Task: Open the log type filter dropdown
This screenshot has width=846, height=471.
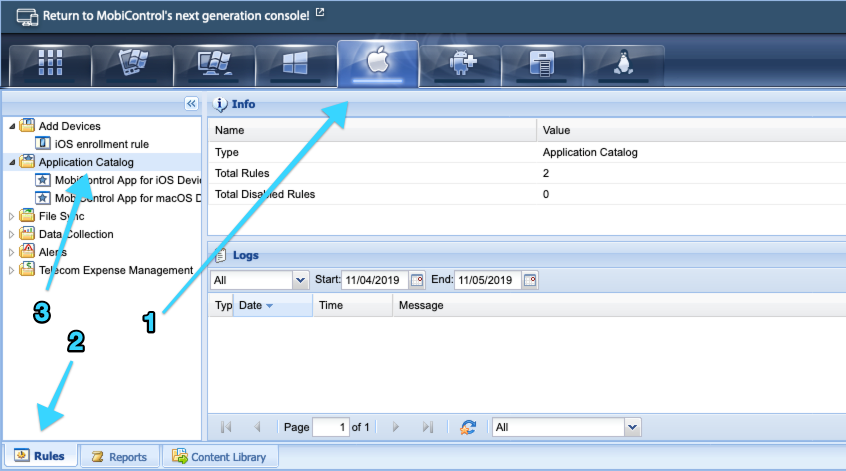Action: 301,280
